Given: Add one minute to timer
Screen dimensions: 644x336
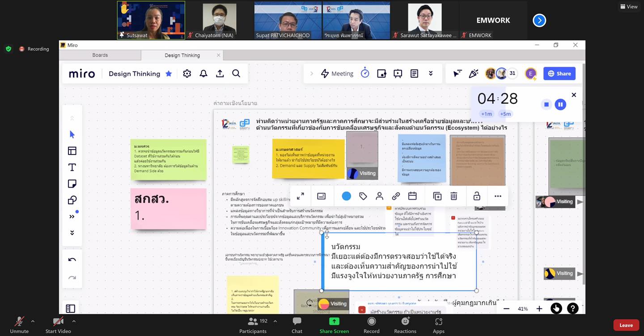Looking at the screenshot, I should [x=487, y=114].
